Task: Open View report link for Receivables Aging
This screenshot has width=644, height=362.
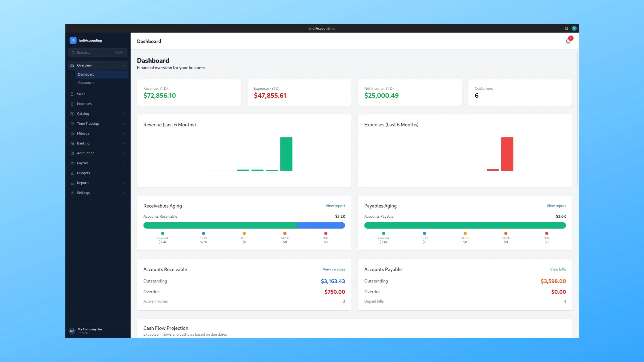Action: coord(335,206)
